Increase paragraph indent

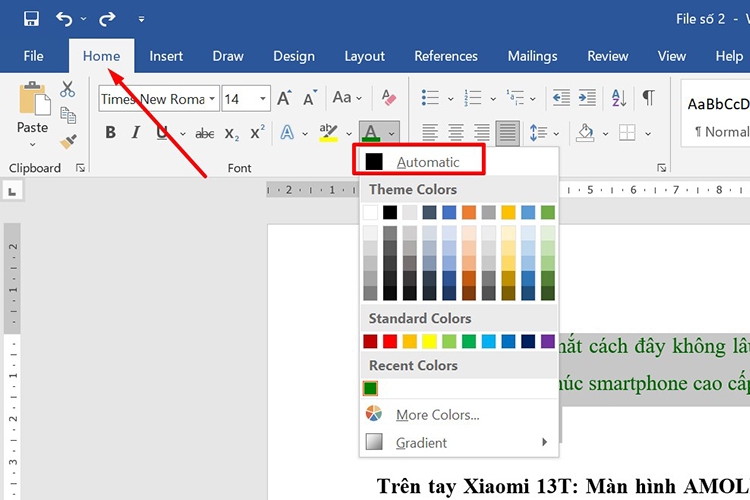[x=587, y=98]
